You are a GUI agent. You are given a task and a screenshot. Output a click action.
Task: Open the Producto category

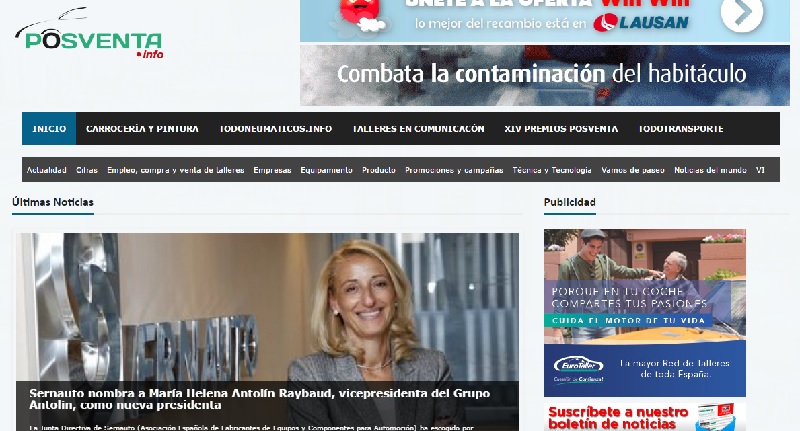(x=379, y=170)
